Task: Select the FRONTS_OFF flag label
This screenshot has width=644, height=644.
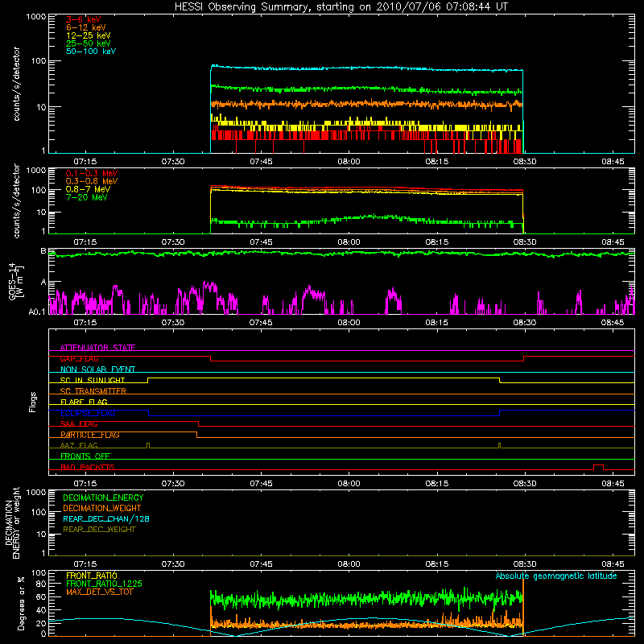Action: [x=85, y=456]
